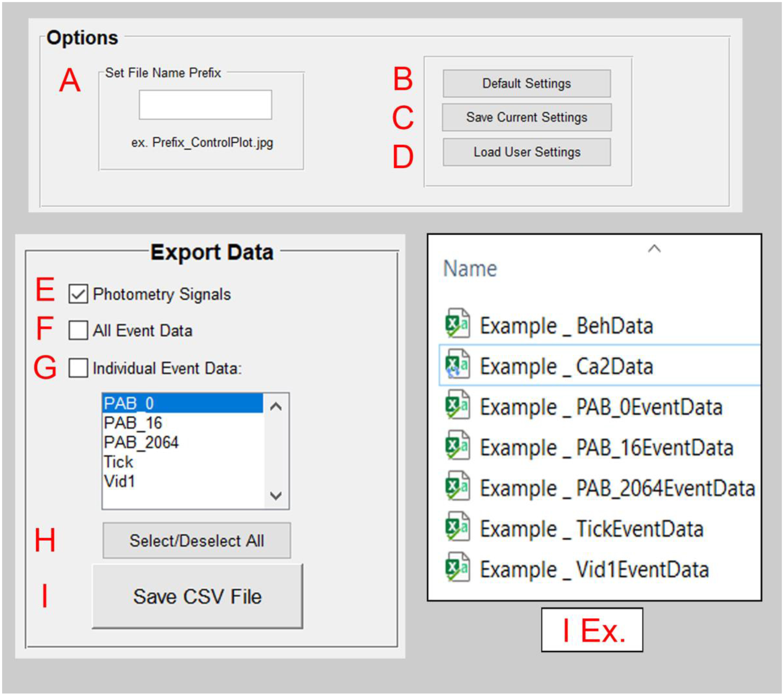Click the Excel icon beside Example _ PAB_0EventData
Image resolution: width=784 pixels, height=696 pixels.
click(x=458, y=405)
